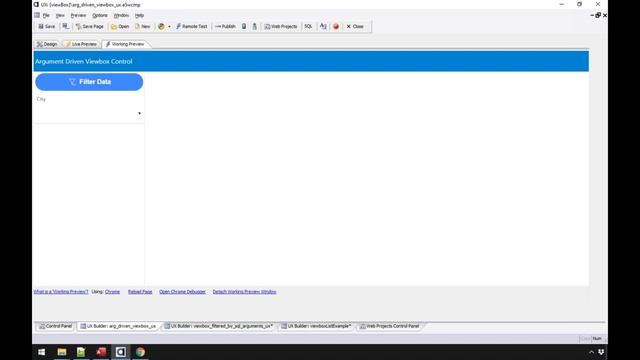The width and height of the screenshot is (640, 360).
Task: Click Detach Working Preview Window link
Action: pos(244,292)
